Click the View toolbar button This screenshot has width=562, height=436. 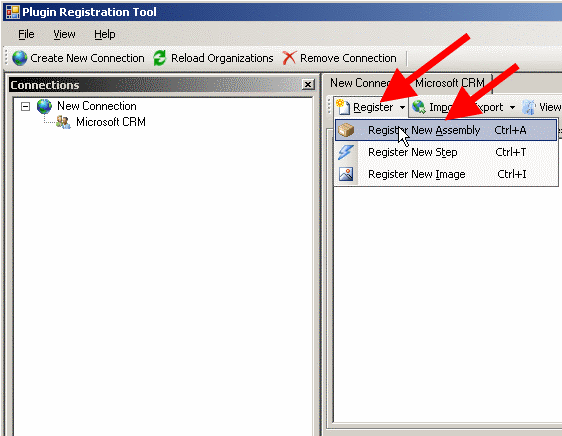click(x=541, y=107)
